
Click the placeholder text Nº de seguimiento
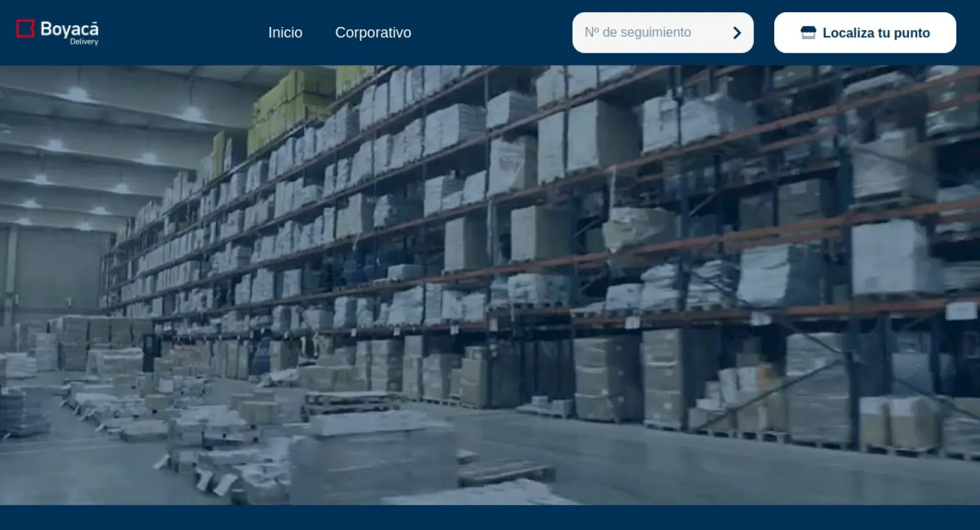(638, 32)
